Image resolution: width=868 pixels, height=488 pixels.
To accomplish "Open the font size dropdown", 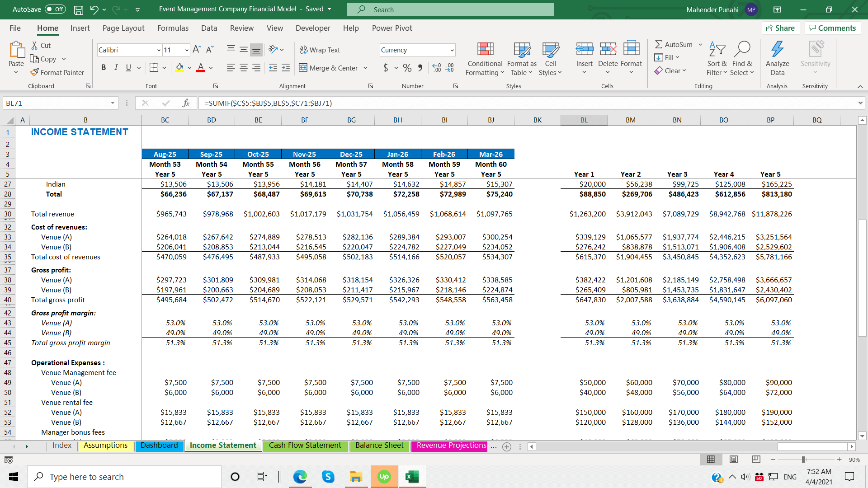I will click(187, 50).
